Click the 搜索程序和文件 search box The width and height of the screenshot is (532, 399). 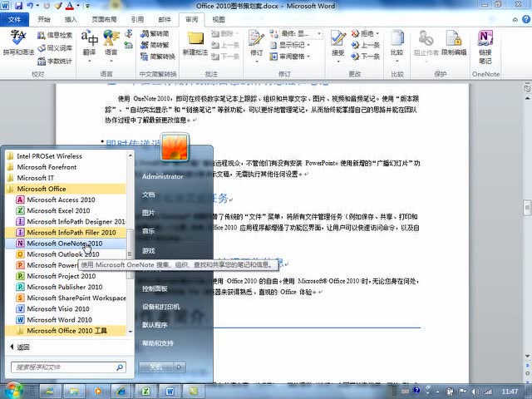point(66,367)
